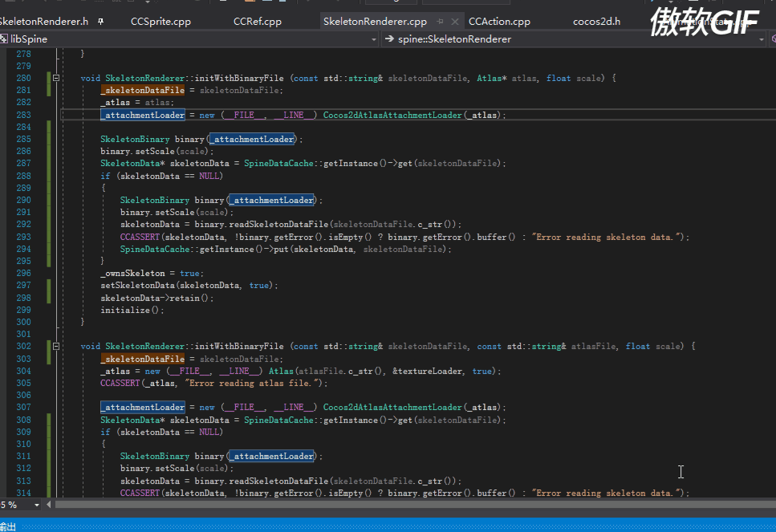Switch to the CCAction.cpp tab

coord(499,22)
